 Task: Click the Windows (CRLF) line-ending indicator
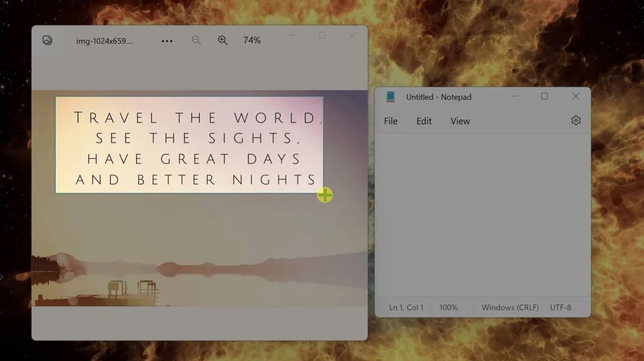(x=510, y=307)
